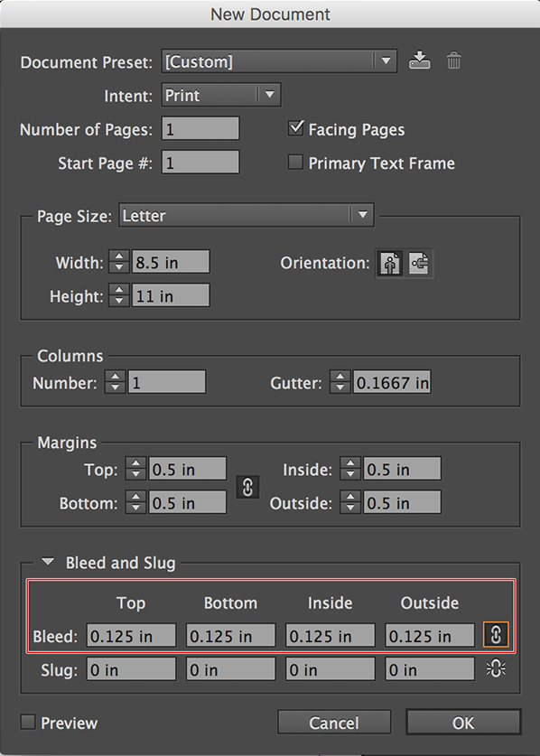Save the document preset icon
540x756 pixels.
(x=420, y=61)
